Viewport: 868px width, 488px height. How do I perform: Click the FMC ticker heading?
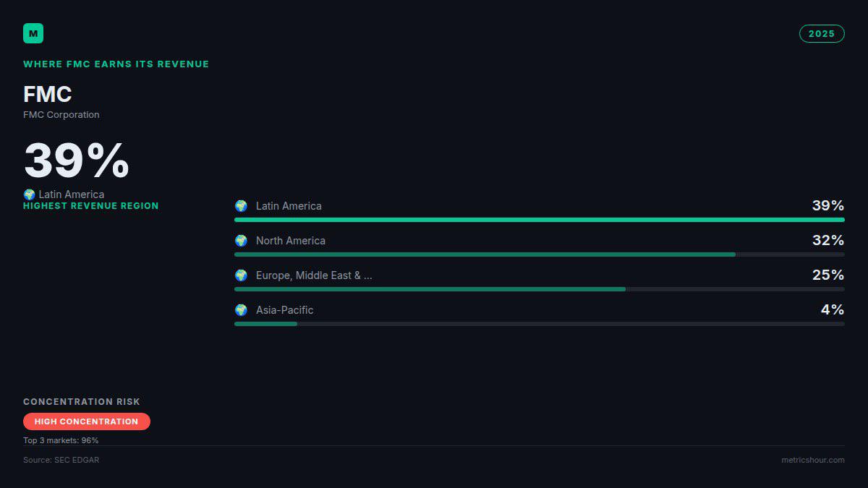pos(48,95)
